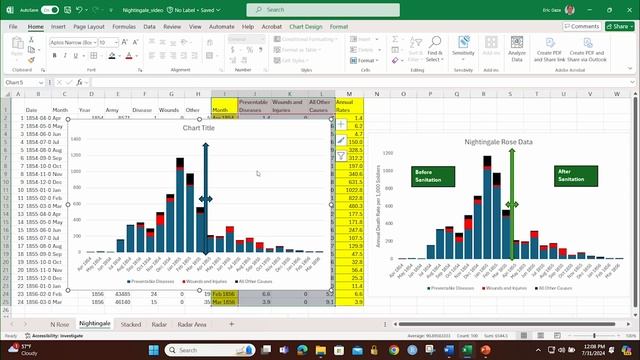Click the Chart Styles brush button
The width and height of the screenshot is (640, 360).
click(x=341, y=140)
